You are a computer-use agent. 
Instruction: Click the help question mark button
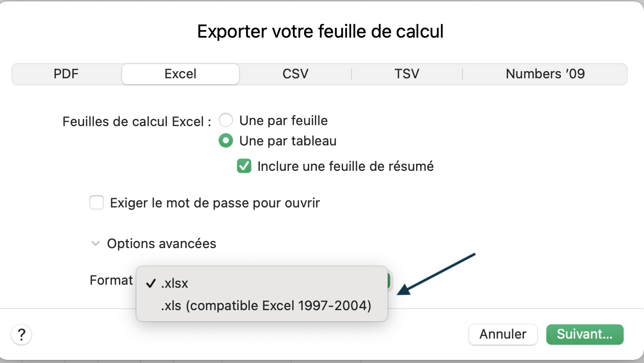click(x=21, y=335)
